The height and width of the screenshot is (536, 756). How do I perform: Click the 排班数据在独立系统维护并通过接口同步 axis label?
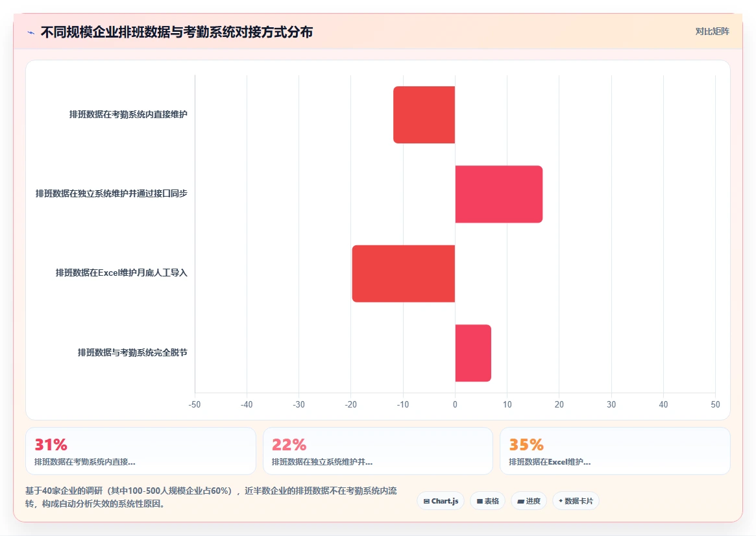[112, 193]
